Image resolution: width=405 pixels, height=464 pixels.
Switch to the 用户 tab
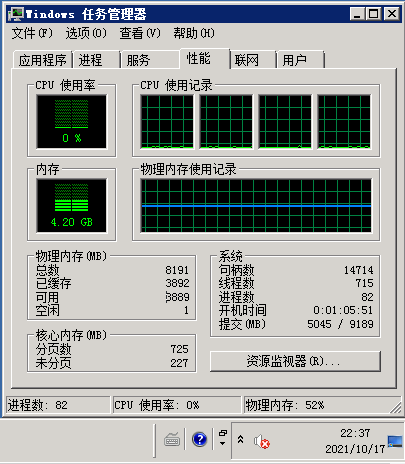[x=301, y=60]
